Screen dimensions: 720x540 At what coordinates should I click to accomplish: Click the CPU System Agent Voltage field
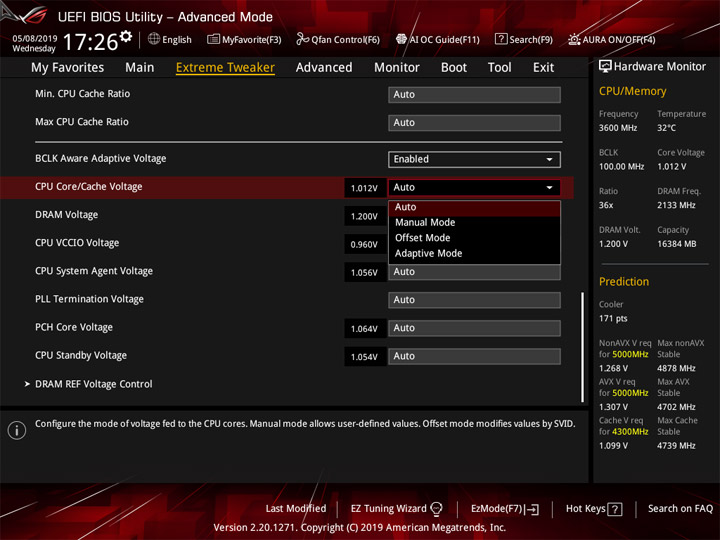tap(474, 272)
